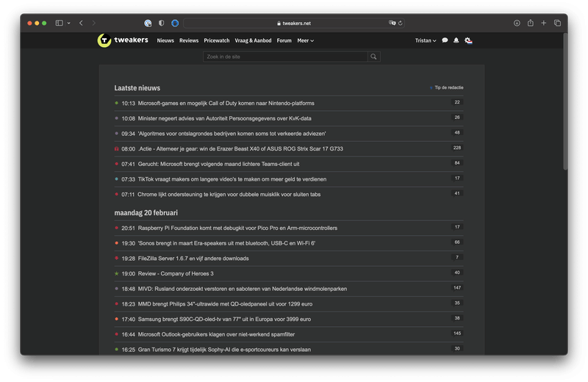Click the green star icon beside the 19:00 Review
Image resolution: width=588 pixels, height=382 pixels.
coord(116,273)
